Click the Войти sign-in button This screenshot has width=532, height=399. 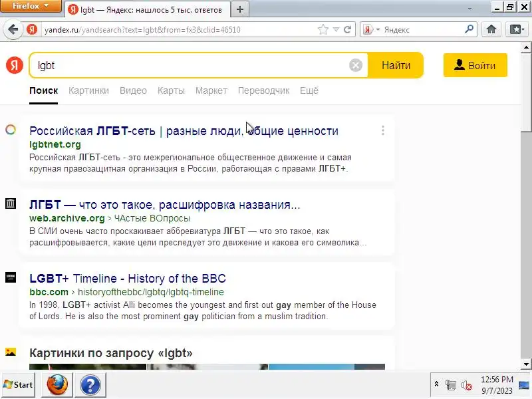pyautogui.click(x=475, y=65)
